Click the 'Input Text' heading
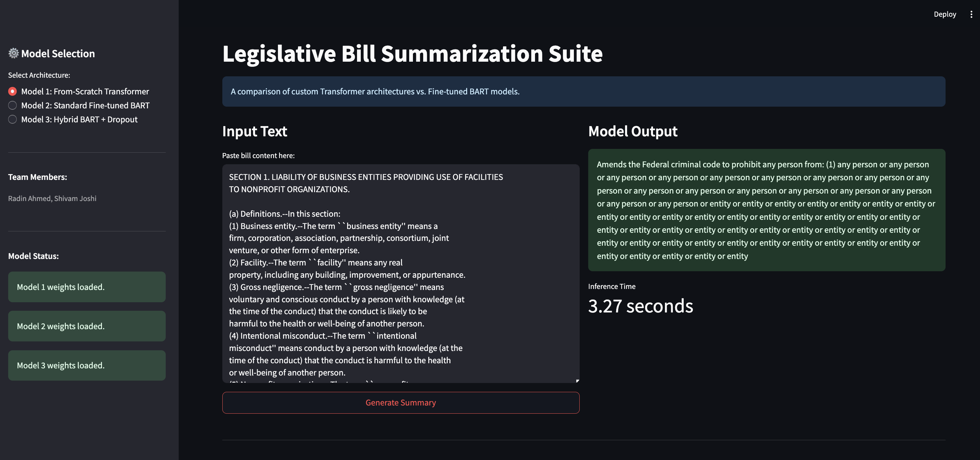The width and height of the screenshot is (980, 460). click(254, 131)
